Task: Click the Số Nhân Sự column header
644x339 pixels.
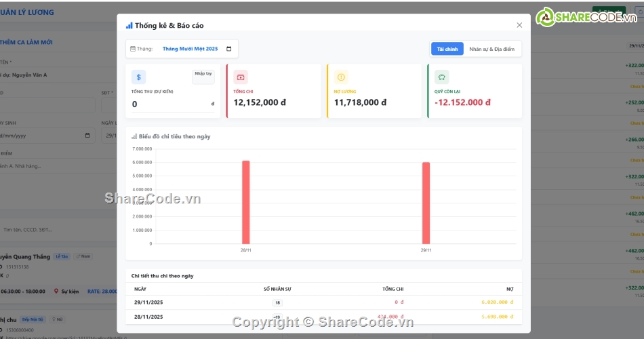Action: [x=277, y=289]
